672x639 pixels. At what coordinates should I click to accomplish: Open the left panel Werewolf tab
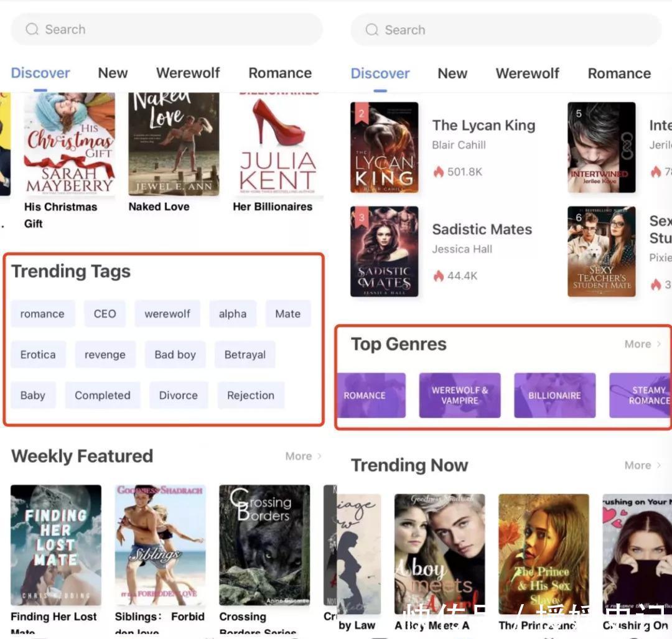click(188, 73)
